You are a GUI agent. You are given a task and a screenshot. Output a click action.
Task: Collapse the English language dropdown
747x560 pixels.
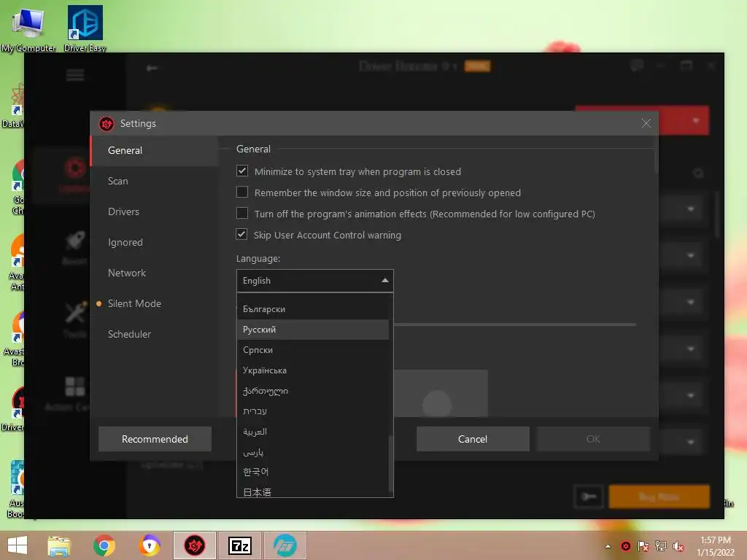(x=315, y=281)
